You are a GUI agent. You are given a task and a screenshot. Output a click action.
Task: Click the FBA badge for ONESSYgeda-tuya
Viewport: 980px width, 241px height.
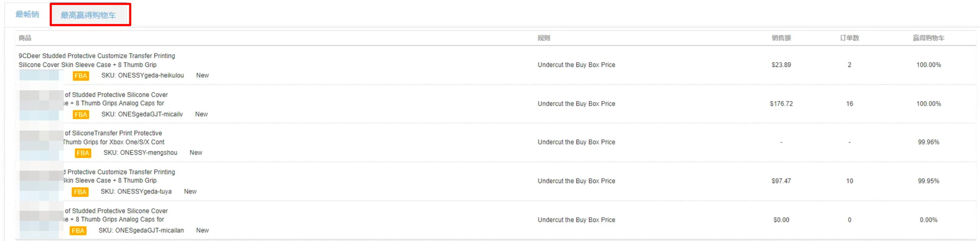(x=80, y=192)
